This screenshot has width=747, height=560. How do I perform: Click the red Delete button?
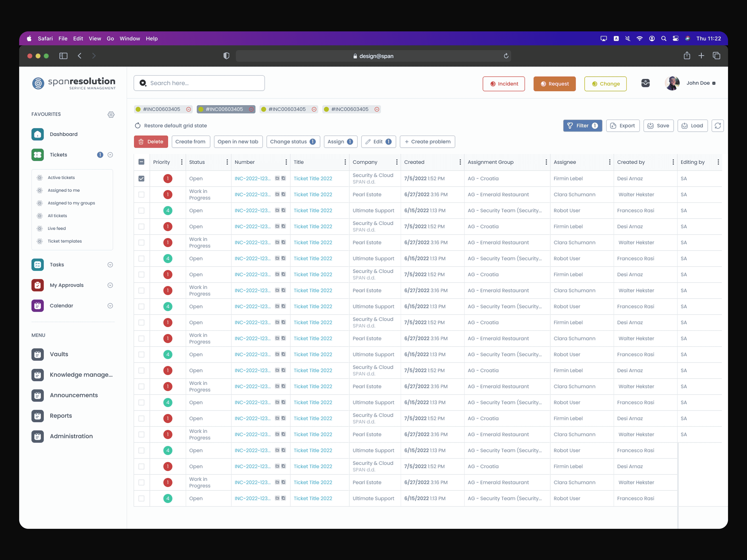(x=151, y=142)
